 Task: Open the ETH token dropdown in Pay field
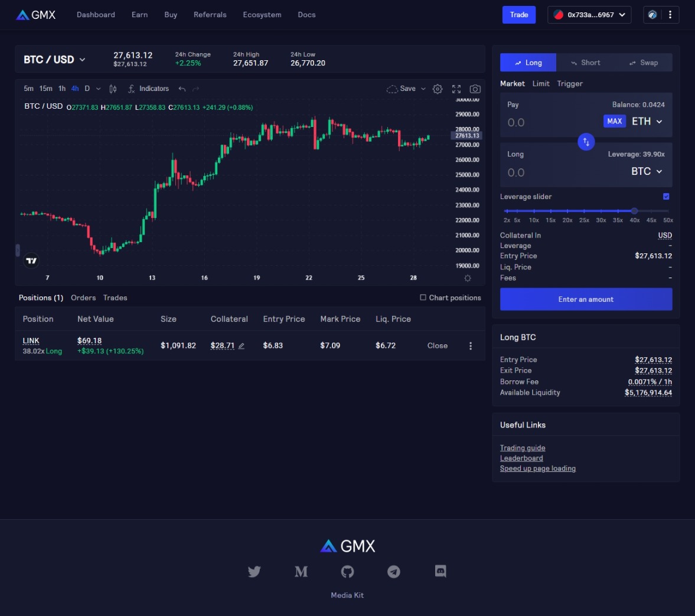pyautogui.click(x=647, y=122)
